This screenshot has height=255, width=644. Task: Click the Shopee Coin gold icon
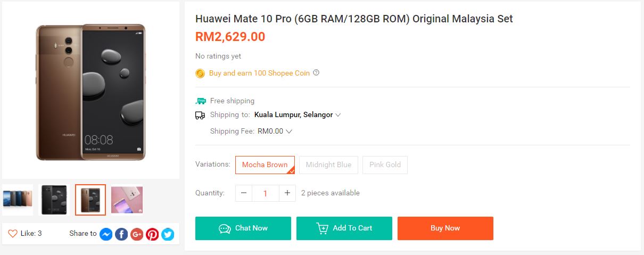200,73
